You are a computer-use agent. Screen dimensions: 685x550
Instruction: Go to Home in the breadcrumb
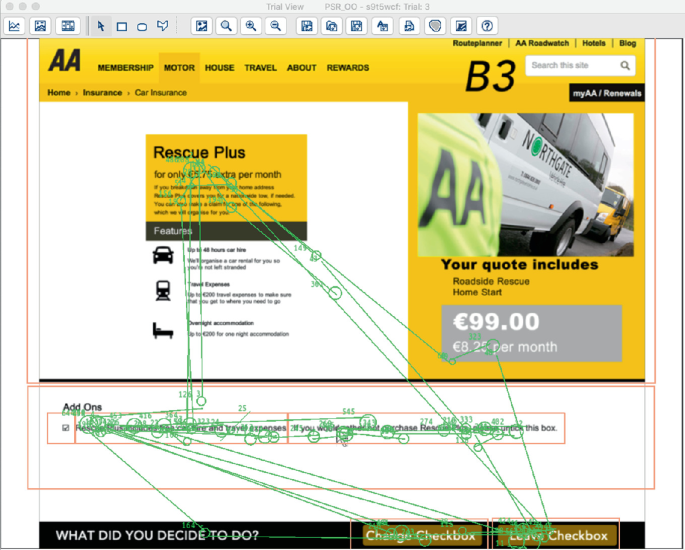tap(59, 93)
